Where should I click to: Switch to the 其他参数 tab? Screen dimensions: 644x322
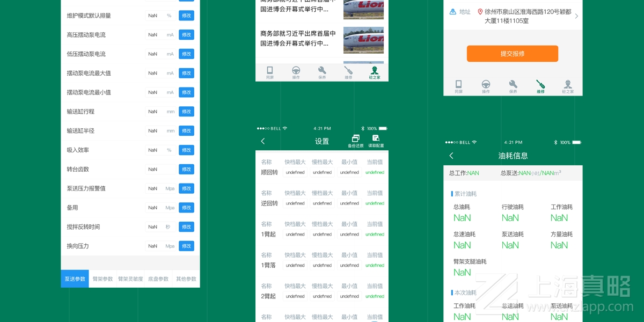[186, 279]
